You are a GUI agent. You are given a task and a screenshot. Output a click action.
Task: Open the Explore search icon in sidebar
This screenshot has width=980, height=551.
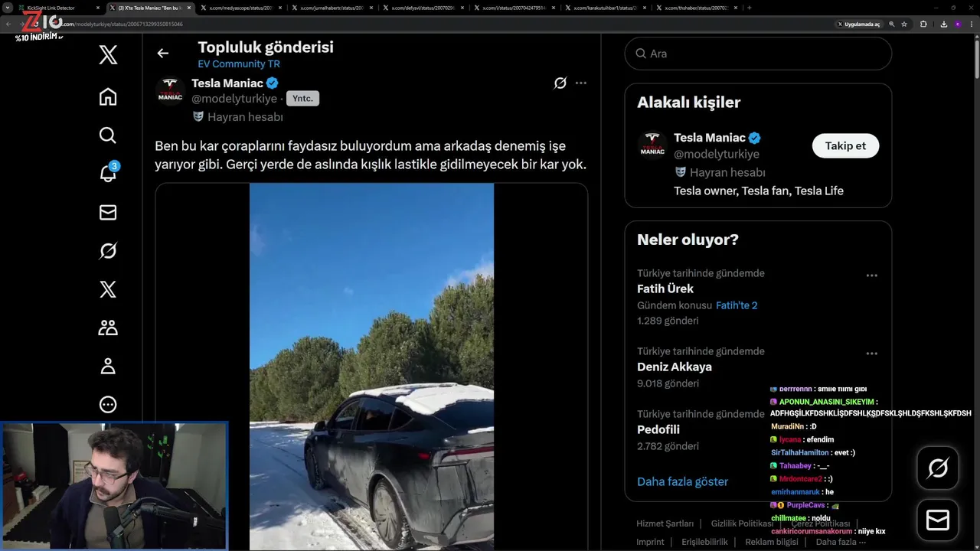[x=108, y=135]
